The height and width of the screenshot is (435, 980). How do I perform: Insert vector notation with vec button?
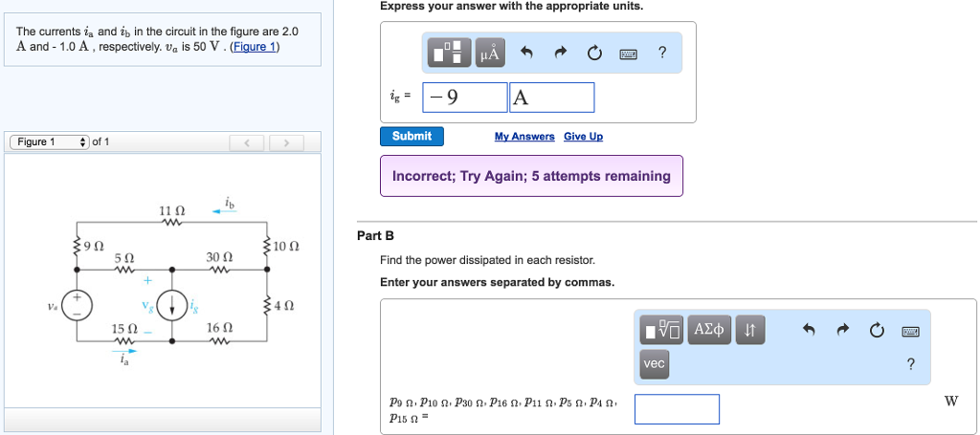coord(654,363)
